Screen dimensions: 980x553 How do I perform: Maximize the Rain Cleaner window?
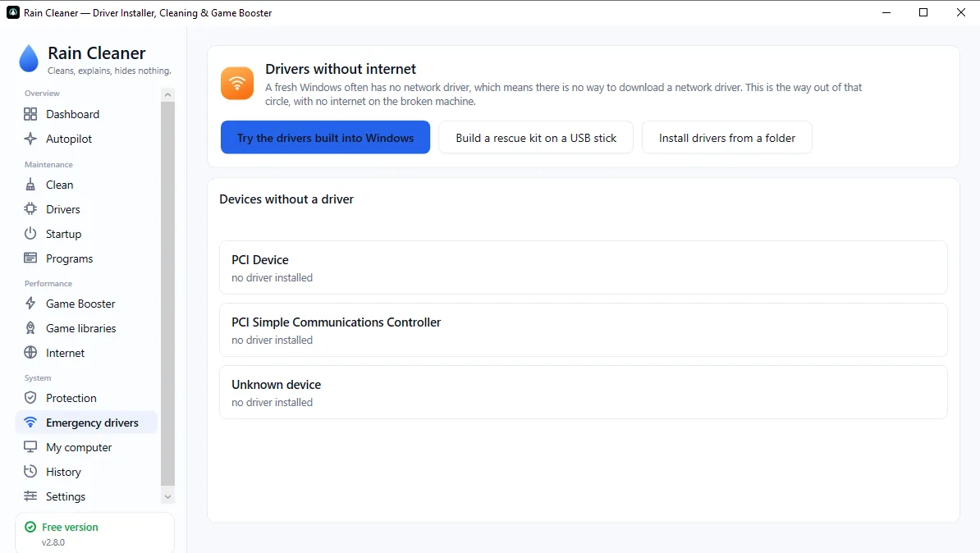923,12
